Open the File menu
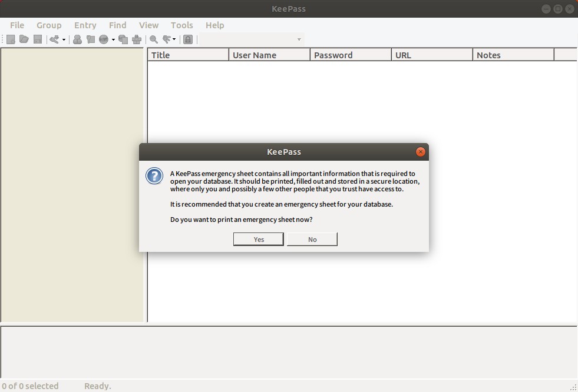This screenshot has width=578, height=392. click(x=17, y=25)
